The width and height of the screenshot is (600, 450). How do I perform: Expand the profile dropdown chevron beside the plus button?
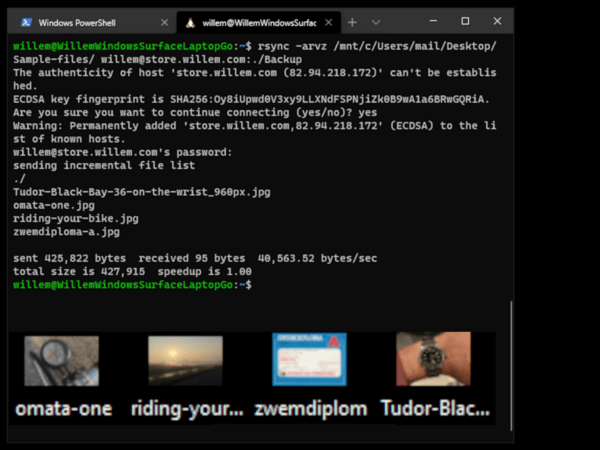coord(376,21)
